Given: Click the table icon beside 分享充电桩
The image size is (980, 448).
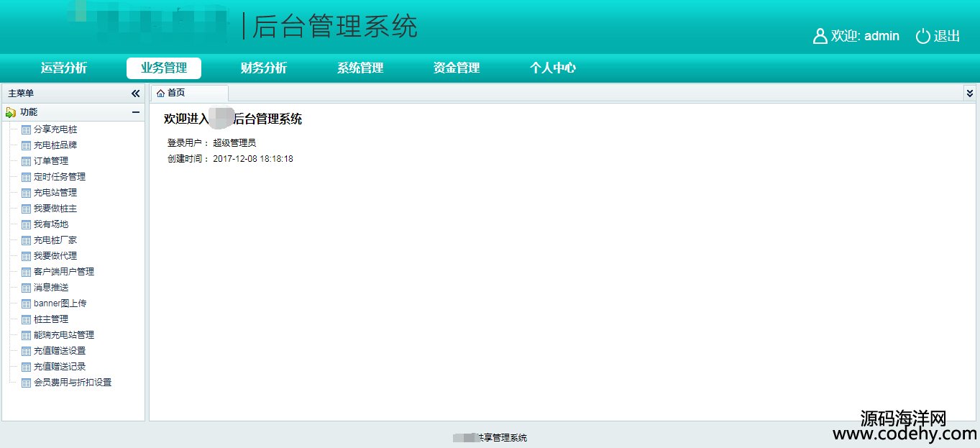Looking at the screenshot, I should pos(27,130).
